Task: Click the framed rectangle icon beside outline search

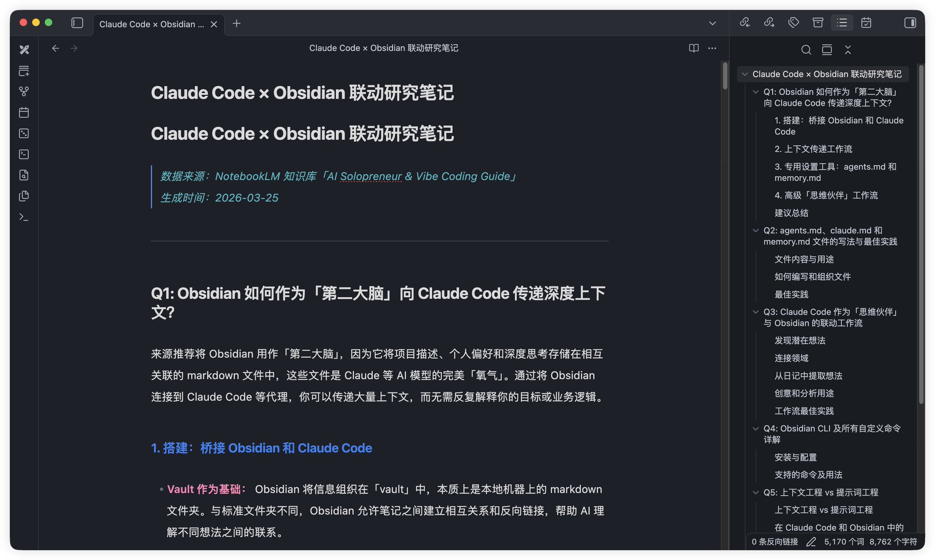Action: point(827,50)
